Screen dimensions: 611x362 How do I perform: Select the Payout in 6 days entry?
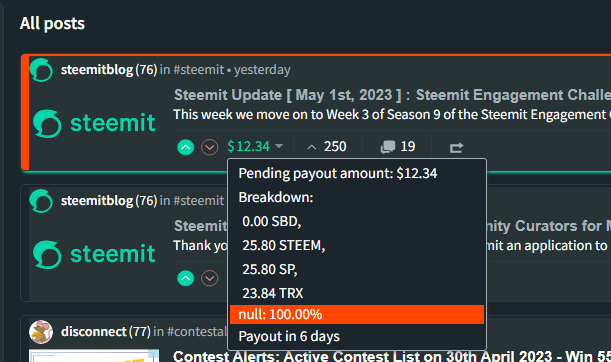[289, 336]
